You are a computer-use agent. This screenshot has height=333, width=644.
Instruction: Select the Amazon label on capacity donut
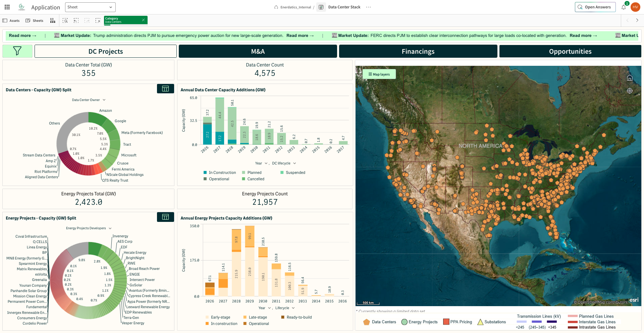pos(106,111)
